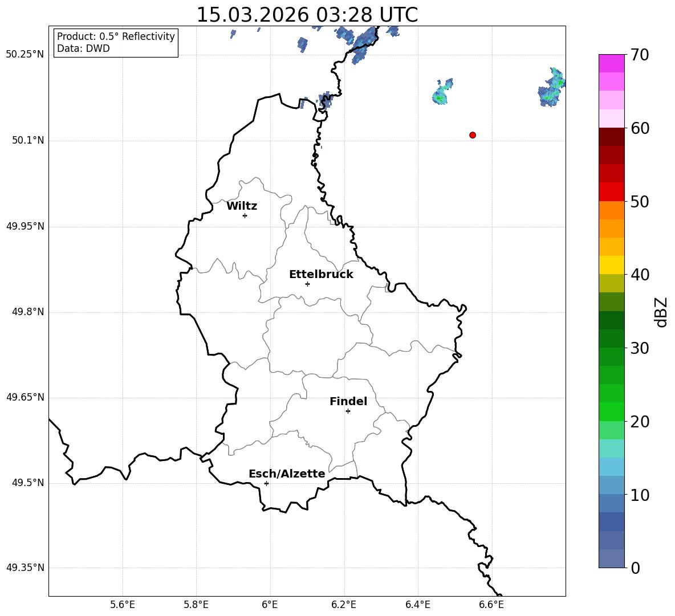
Task: Click the Esch/Alzette city label
Action: point(287,474)
